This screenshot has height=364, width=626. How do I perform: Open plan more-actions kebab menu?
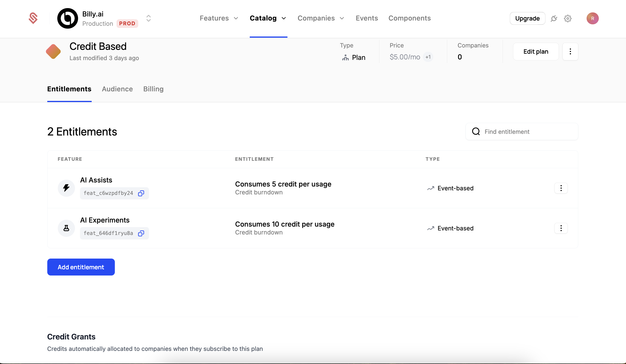click(570, 52)
